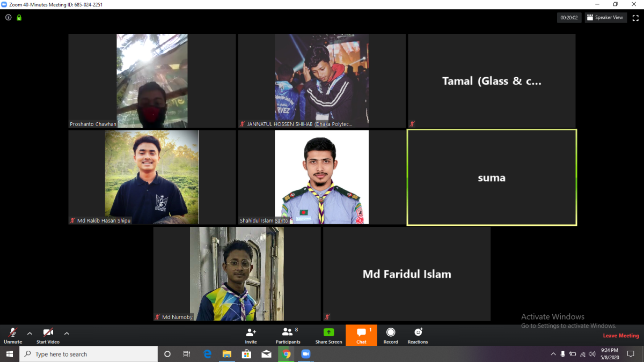Open the Windows Start menu

[9, 354]
